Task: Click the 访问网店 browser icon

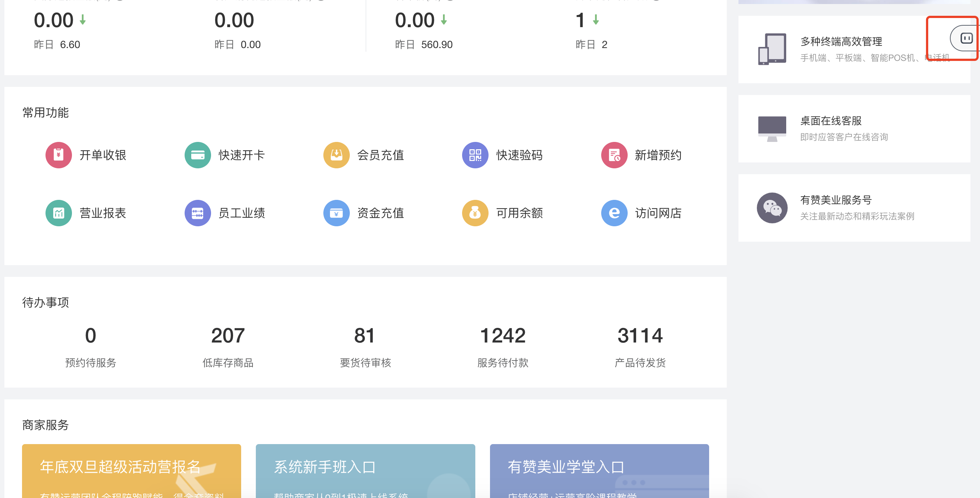Action: [614, 213]
